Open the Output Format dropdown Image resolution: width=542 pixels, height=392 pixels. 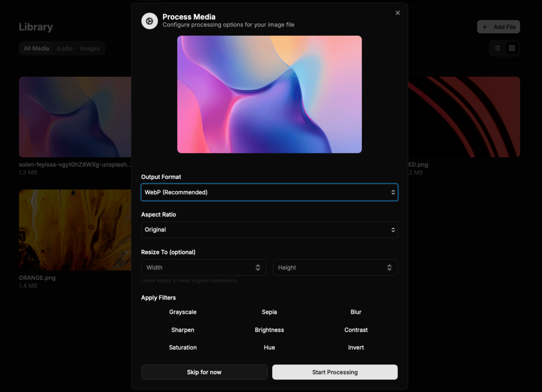269,192
